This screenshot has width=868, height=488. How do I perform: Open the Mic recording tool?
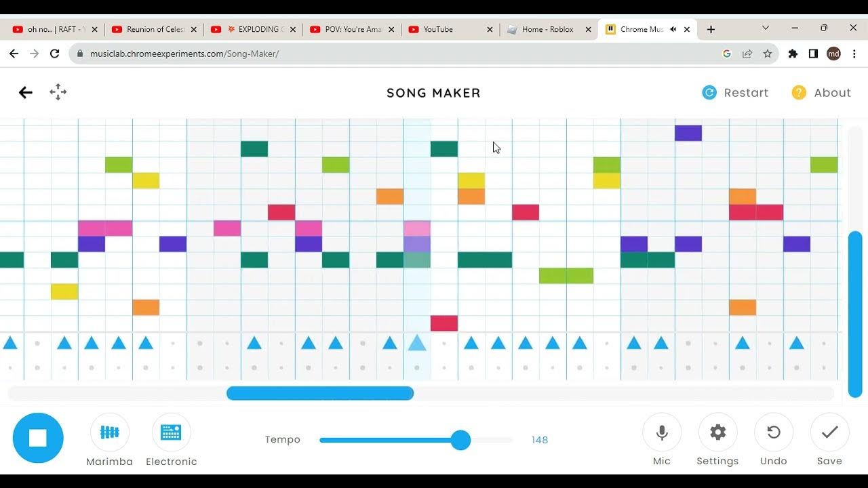pos(661,432)
